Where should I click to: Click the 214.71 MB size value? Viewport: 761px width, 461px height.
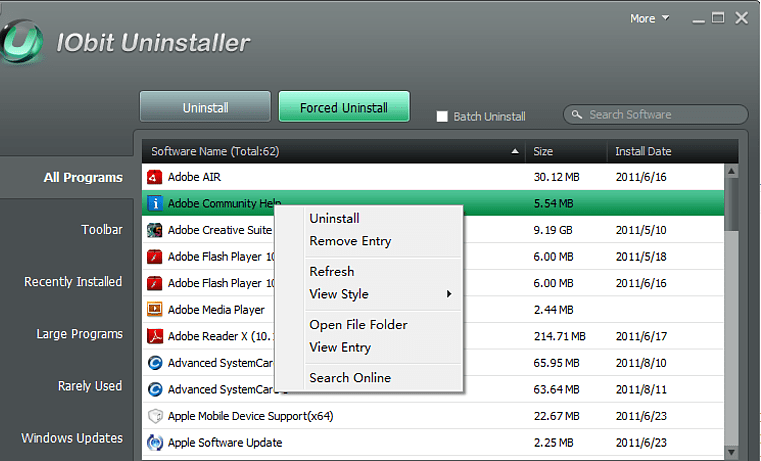(x=560, y=336)
